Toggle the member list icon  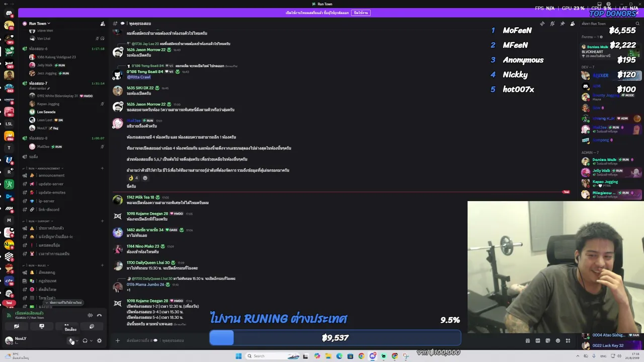click(572, 24)
